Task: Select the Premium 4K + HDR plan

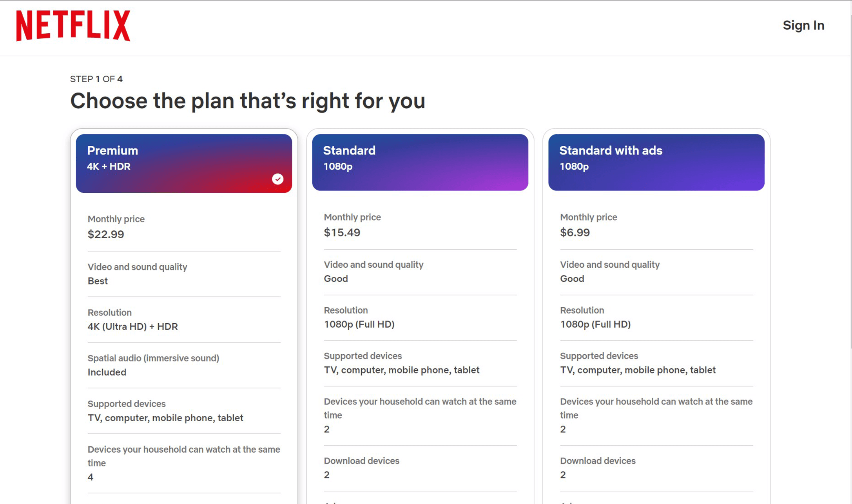Action: (x=184, y=163)
